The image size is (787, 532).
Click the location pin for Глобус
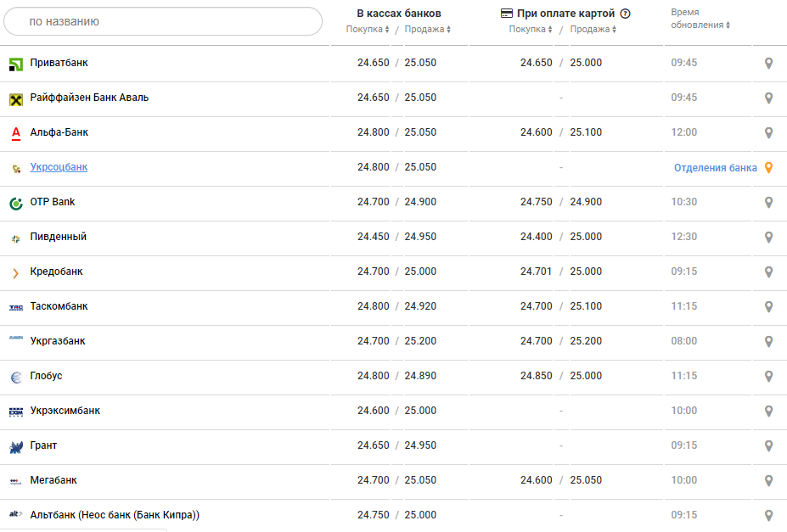point(768,376)
